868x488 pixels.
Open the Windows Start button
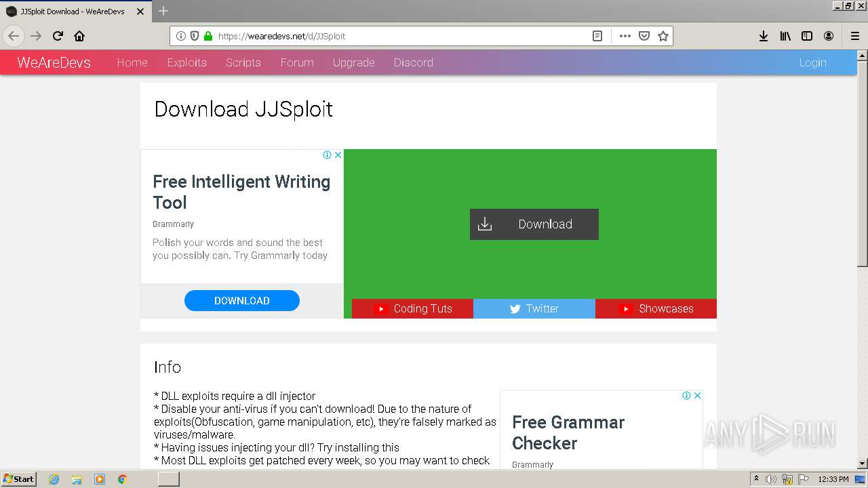point(18,479)
